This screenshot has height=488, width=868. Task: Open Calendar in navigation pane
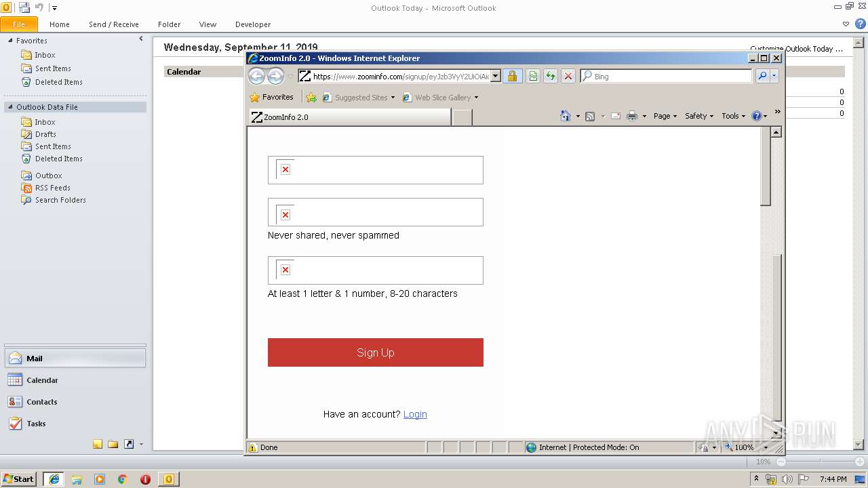[x=75, y=380]
